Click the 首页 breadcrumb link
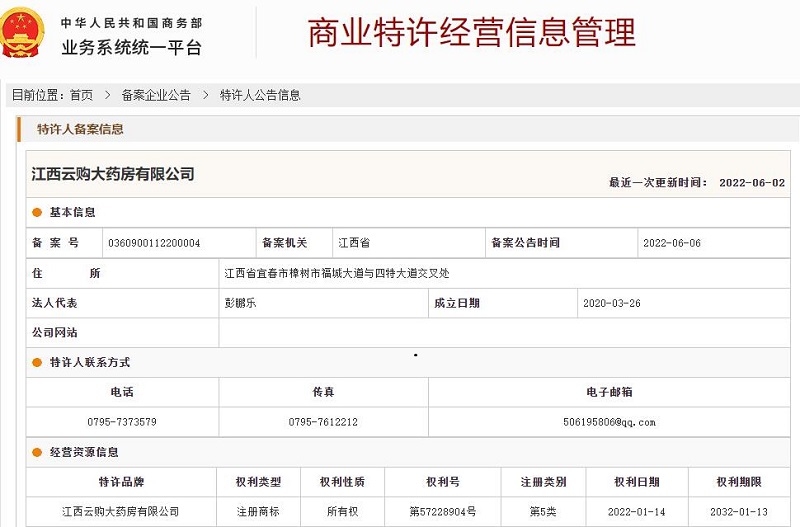Image resolution: width=800 pixels, height=527 pixels. (82, 95)
